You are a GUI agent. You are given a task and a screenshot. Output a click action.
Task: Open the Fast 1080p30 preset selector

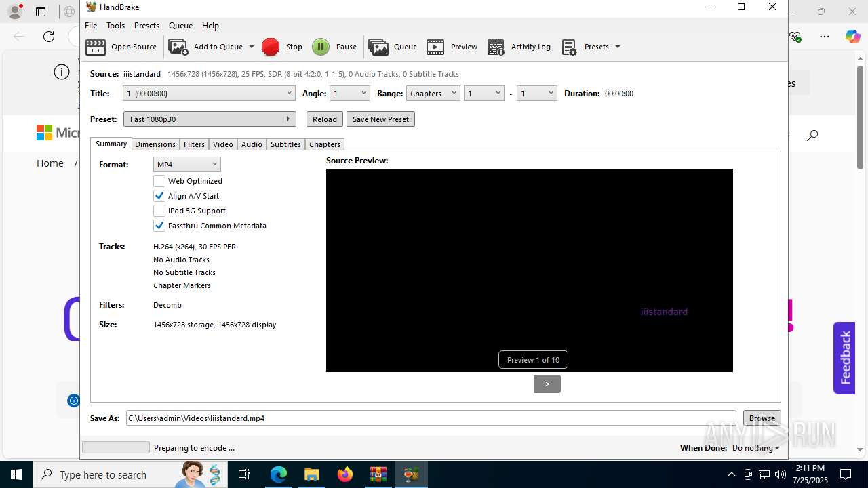point(210,119)
